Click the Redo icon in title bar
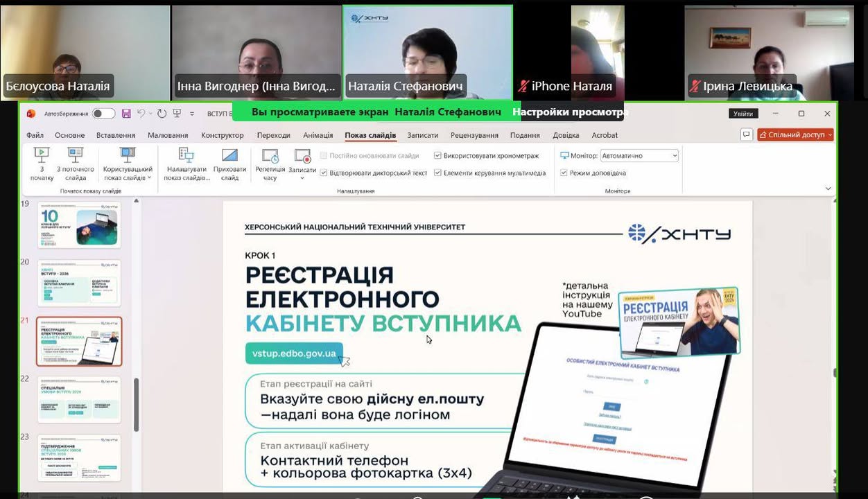The image size is (868, 499). (162, 114)
